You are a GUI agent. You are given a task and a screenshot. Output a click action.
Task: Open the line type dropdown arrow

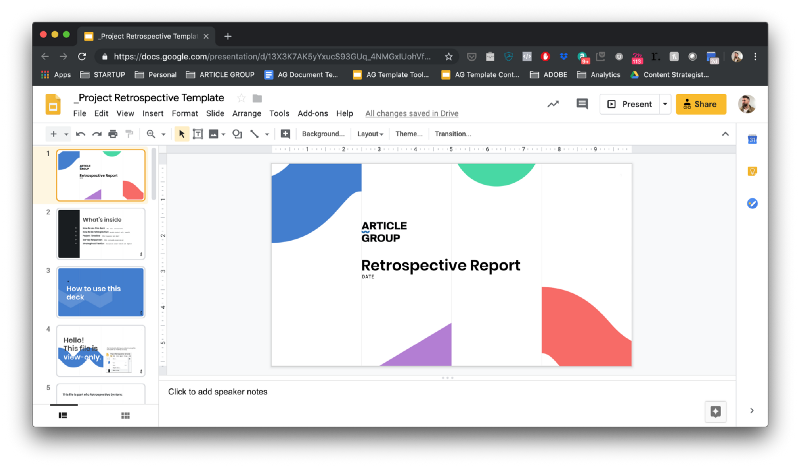pyautogui.click(x=267, y=134)
